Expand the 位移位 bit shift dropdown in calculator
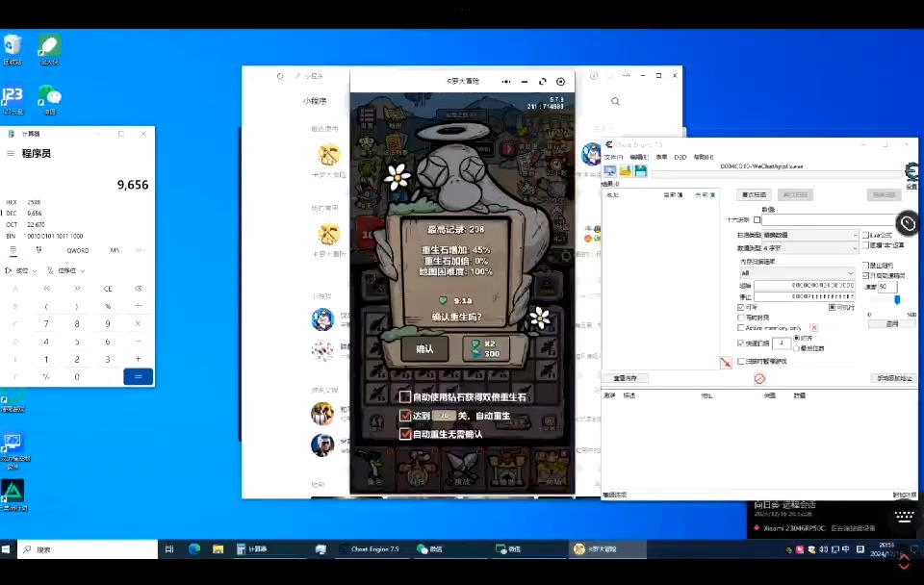This screenshot has height=585, width=924. tap(66, 270)
